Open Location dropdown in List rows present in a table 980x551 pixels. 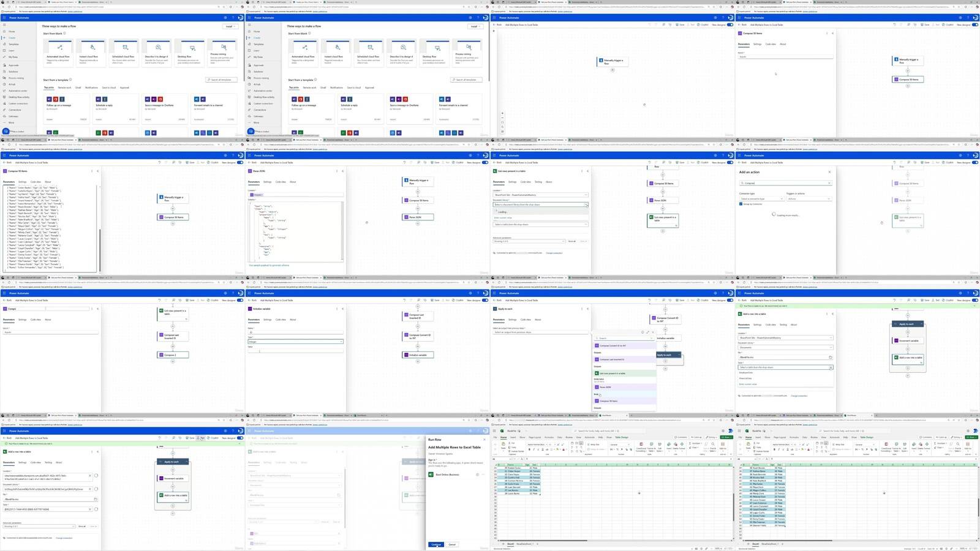coord(540,195)
